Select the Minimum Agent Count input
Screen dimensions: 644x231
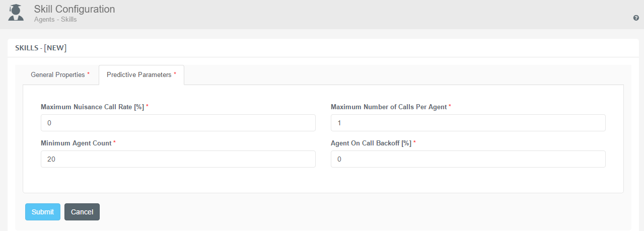[178, 159]
